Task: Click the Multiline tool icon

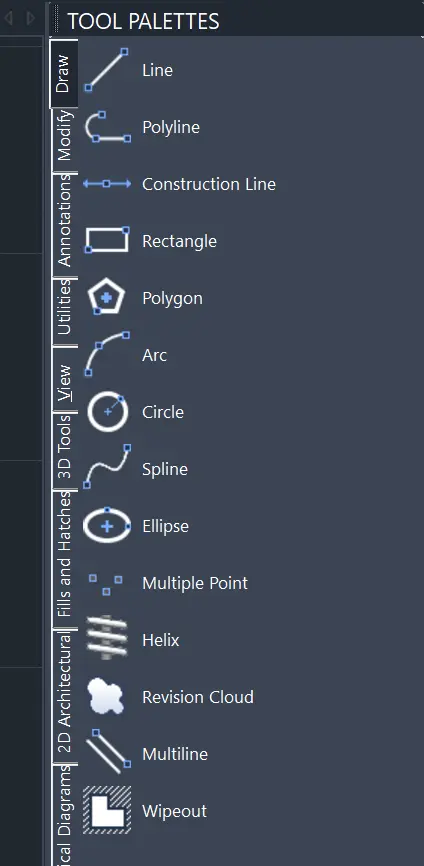Action: point(108,752)
